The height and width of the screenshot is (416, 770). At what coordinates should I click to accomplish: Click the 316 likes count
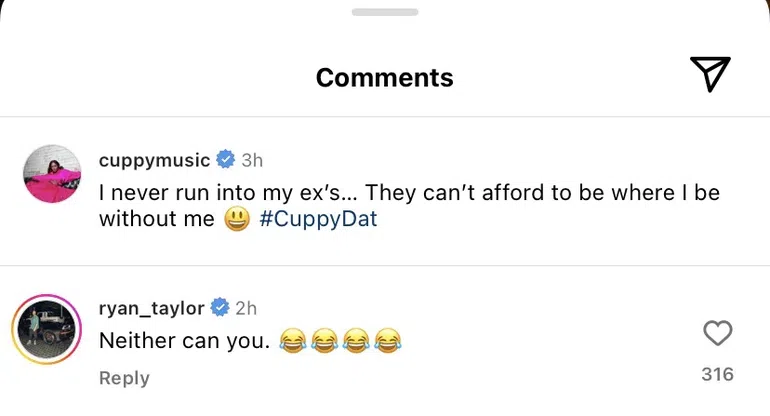click(x=717, y=374)
